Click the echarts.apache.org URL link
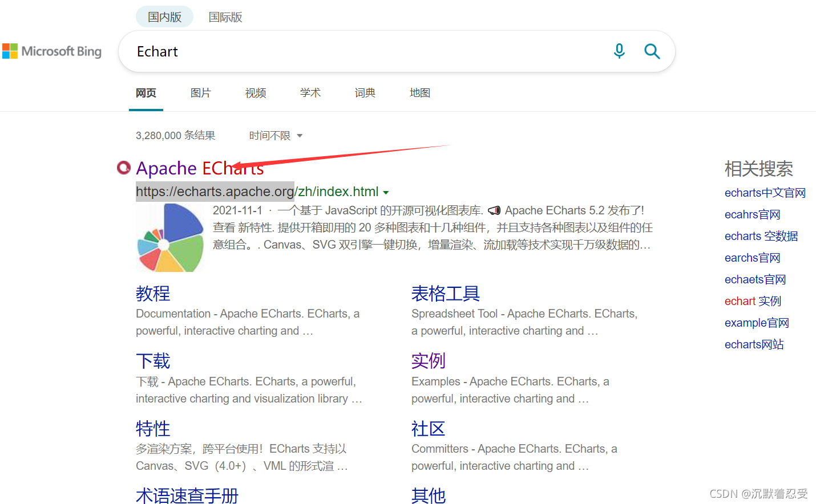Viewport: 816px width, 504px height. 257,192
